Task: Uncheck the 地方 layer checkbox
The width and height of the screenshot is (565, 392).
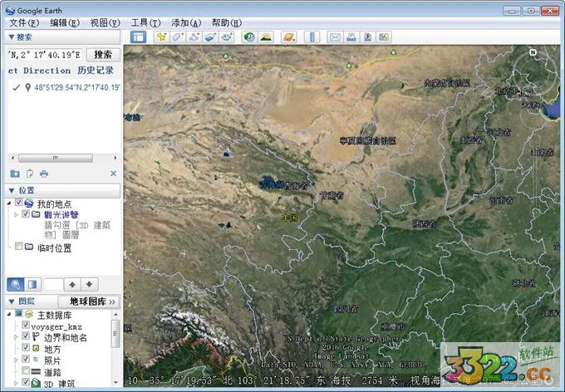Action: coord(26,347)
